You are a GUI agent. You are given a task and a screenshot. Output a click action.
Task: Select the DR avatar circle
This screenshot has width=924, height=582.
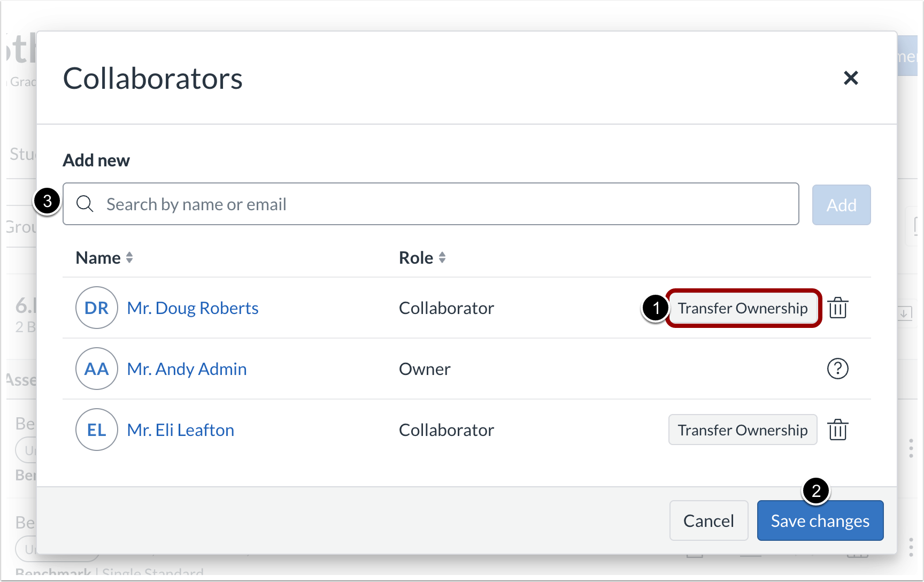pos(97,308)
